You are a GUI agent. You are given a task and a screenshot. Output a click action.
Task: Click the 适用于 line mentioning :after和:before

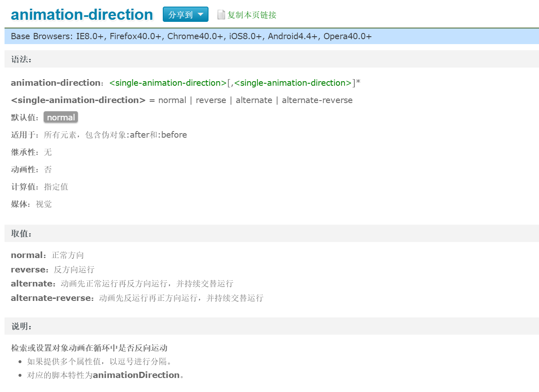[x=99, y=135]
